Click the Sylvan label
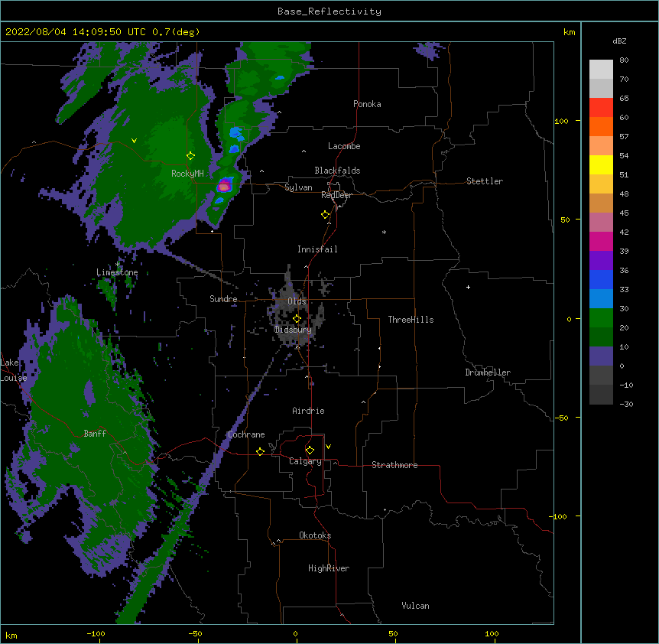Screen dimensions: 659x644 (x=298, y=187)
